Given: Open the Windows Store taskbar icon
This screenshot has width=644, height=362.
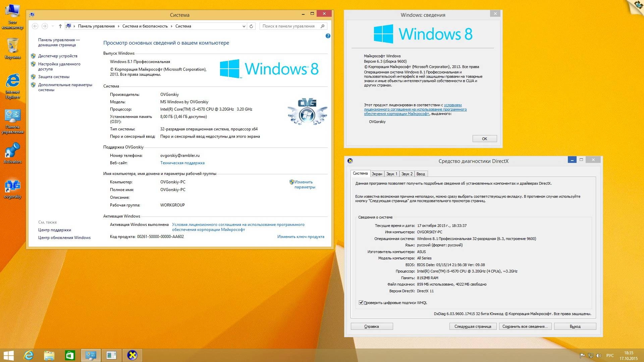Looking at the screenshot, I should pos(70,355).
